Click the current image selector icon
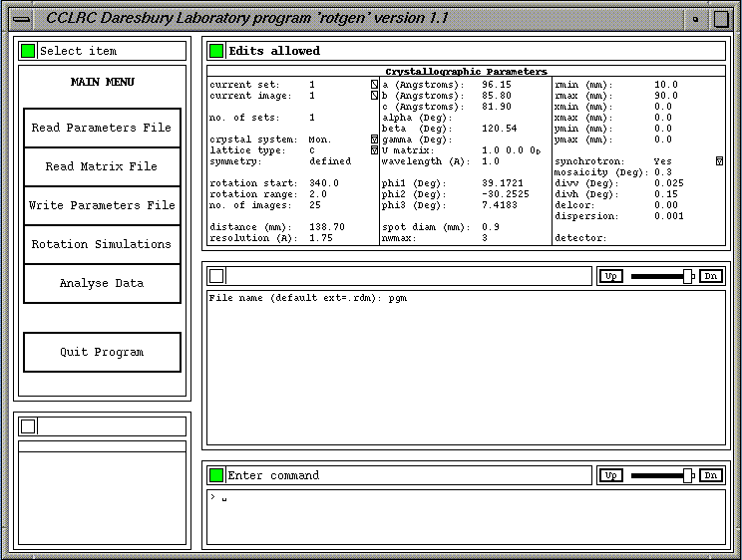 click(375, 97)
